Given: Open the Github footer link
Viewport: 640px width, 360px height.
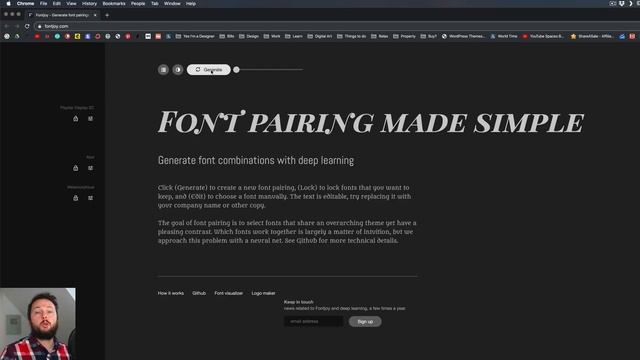Looking at the screenshot, I should point(199,293).
